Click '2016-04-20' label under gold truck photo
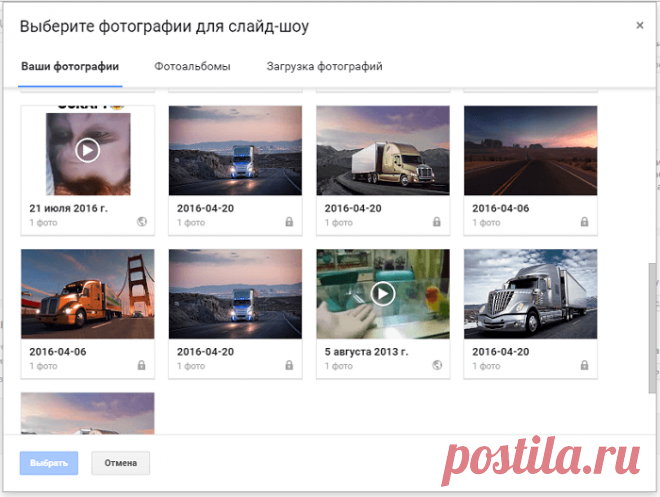 353,208
